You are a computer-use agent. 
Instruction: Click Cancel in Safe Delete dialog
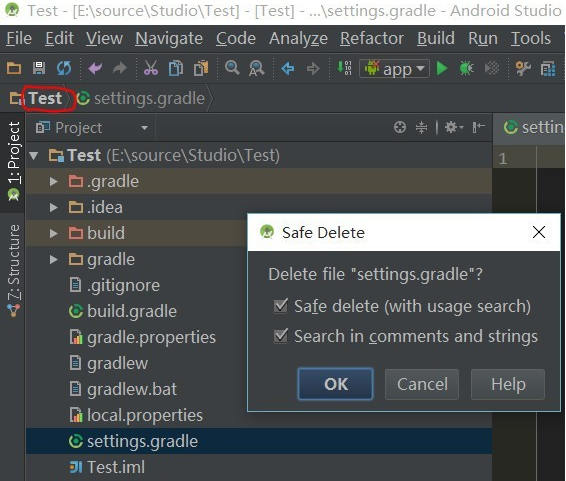click(422, 384)
